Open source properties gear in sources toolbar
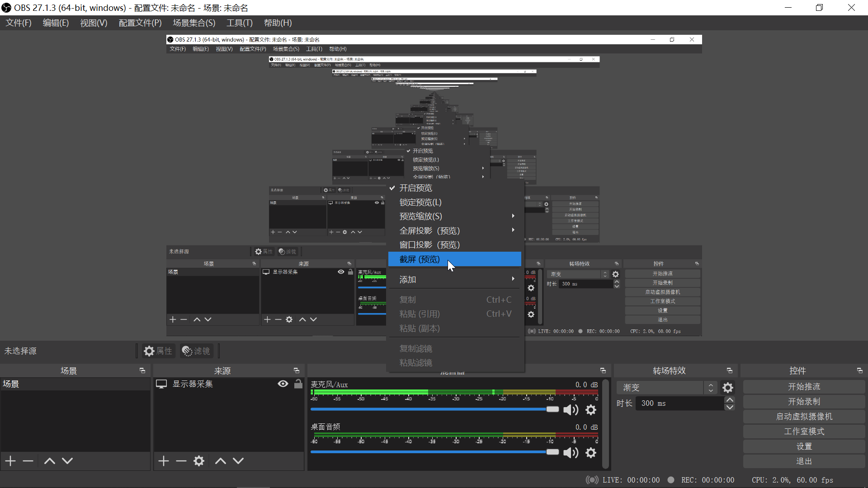The height and width of the screenshot is (488, 868). 199,461
